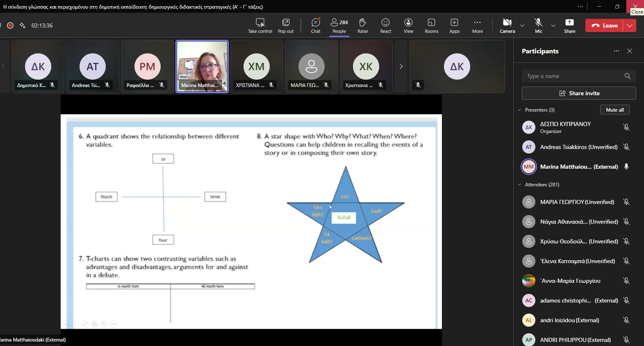This screenshot has height=346, width=644.
Task: Open the More actions menu
Action: 477,25
